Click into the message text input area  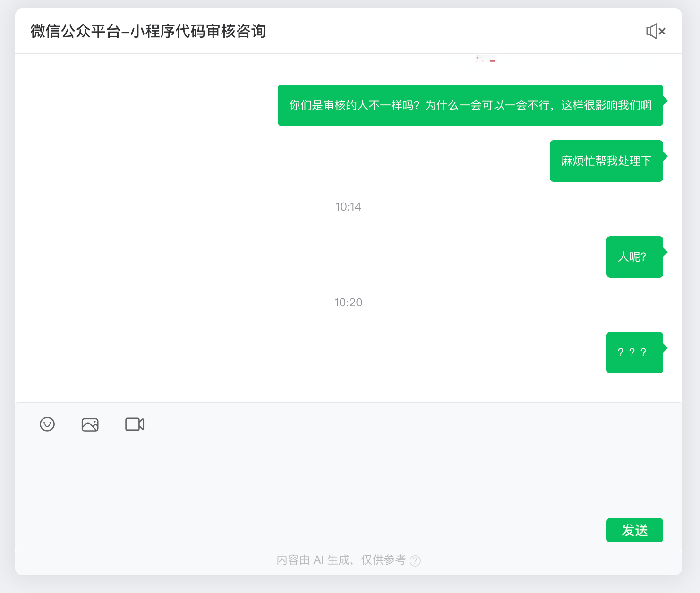[349, 477]
